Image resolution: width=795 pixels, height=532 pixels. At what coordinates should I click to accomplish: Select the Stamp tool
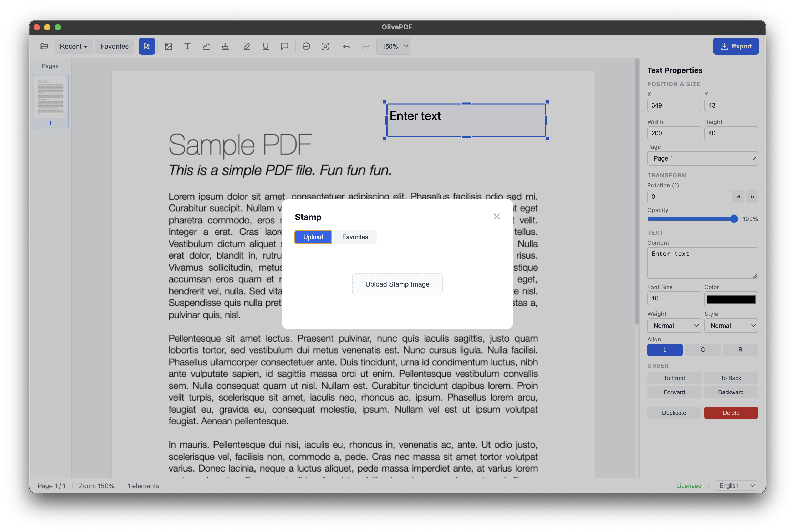(225, 46)
